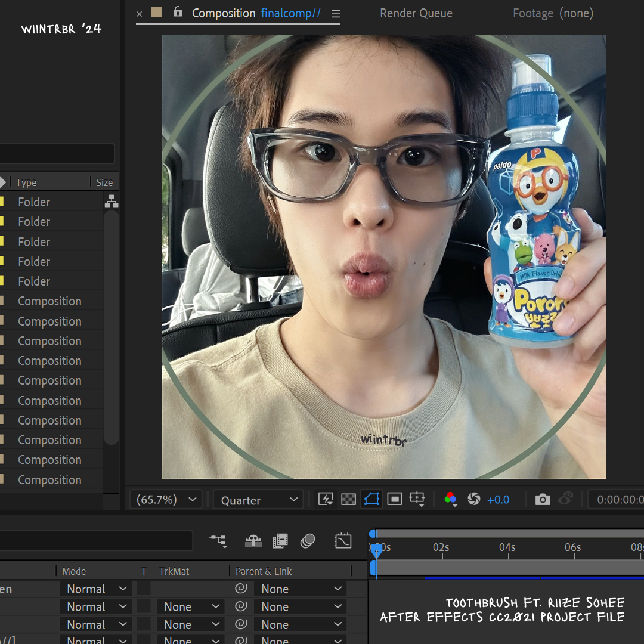This screenshot has width=644, height=644.
Task: Open blending mode dropdown on second layer row
Action: coord(96,606)
